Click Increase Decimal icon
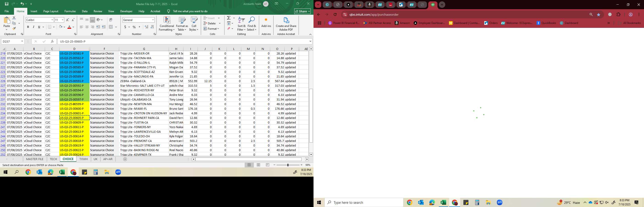 point(146,27)
